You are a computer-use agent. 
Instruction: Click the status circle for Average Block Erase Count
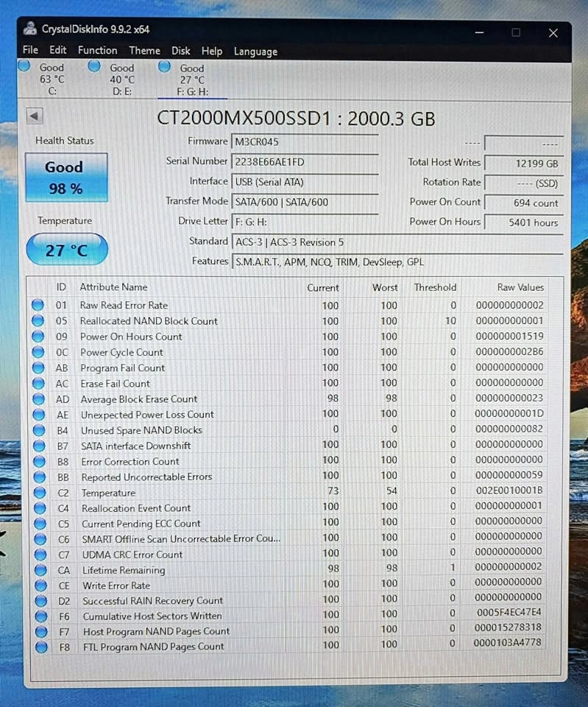[x=39, y=399]
